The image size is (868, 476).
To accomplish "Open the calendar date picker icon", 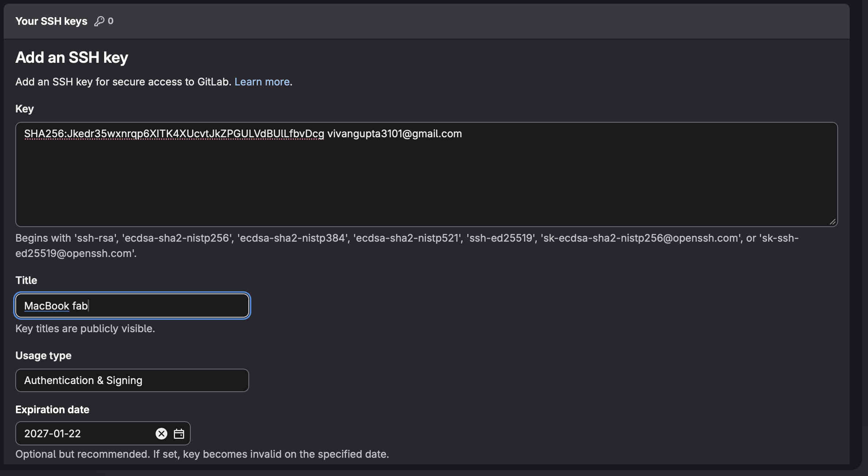I will pyautogui.click(x=179, y=434).
